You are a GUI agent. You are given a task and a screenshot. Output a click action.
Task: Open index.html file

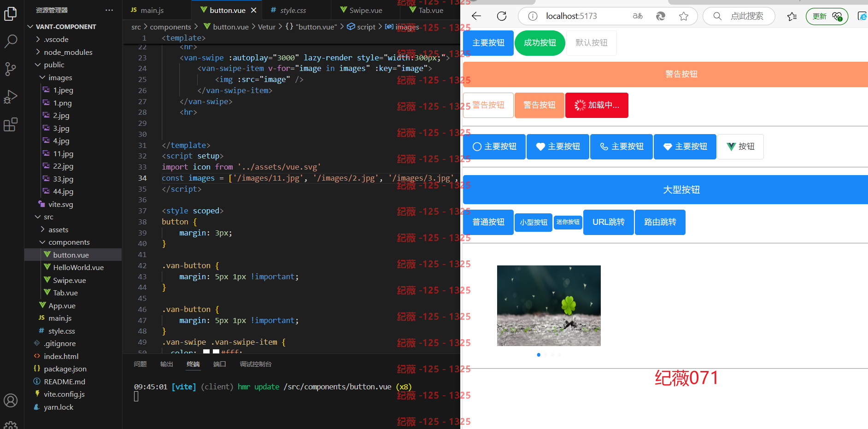61,357
